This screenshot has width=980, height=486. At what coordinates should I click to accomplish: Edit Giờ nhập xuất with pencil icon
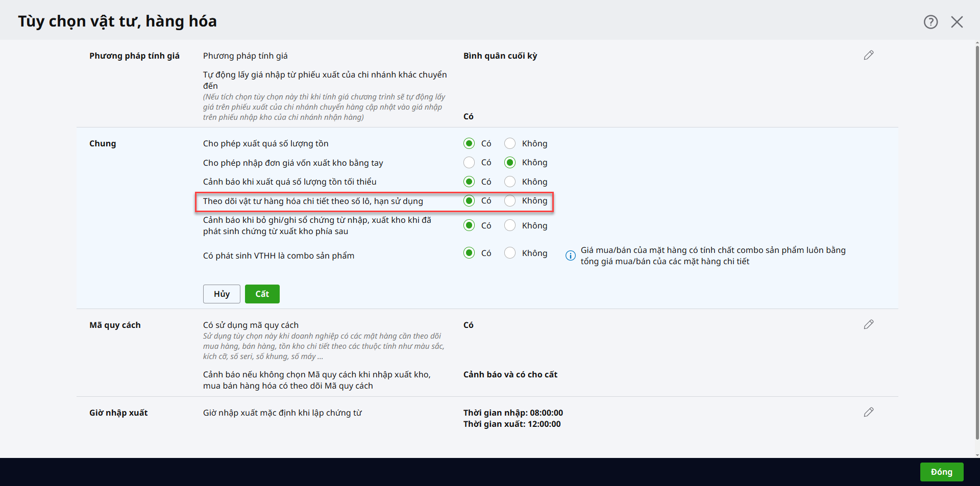tap(868, 412)
